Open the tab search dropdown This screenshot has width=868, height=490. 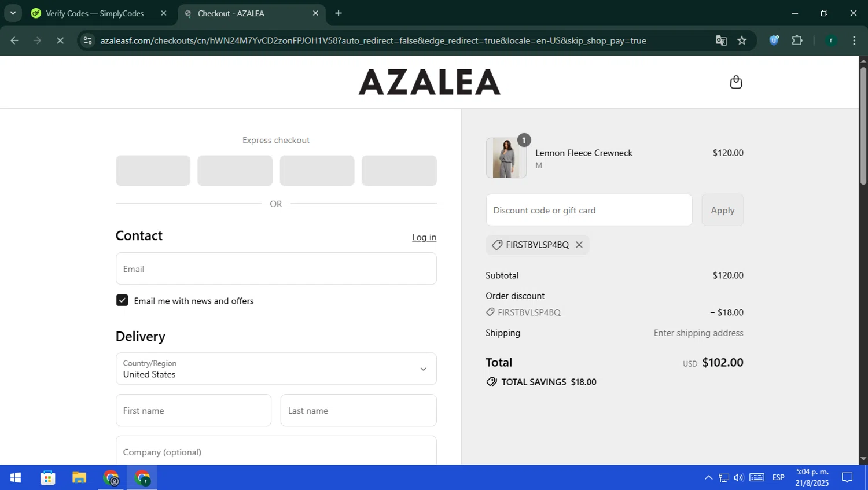point(13,13)
